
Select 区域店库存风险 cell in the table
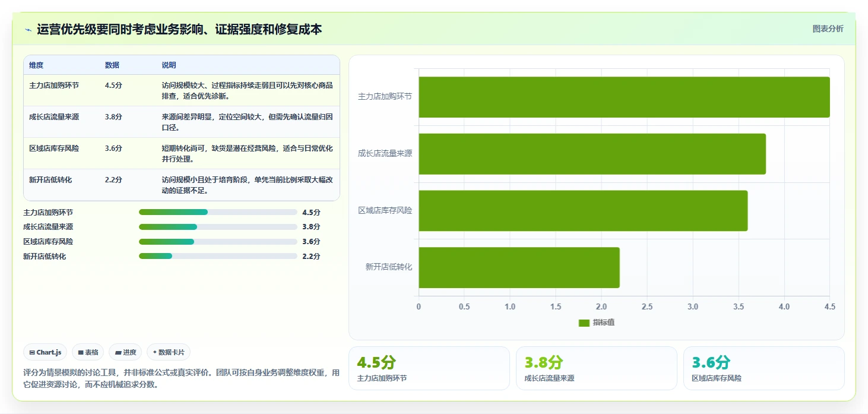point(54,148)
